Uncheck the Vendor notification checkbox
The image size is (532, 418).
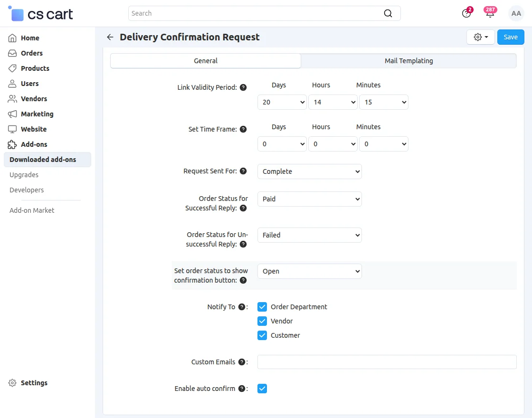262,321
